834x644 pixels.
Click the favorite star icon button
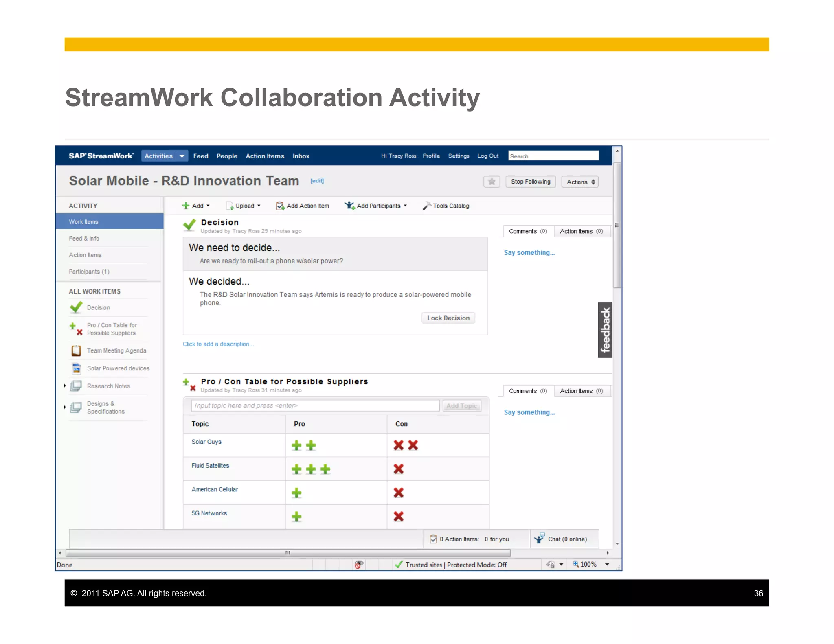[x=492, y=182]
